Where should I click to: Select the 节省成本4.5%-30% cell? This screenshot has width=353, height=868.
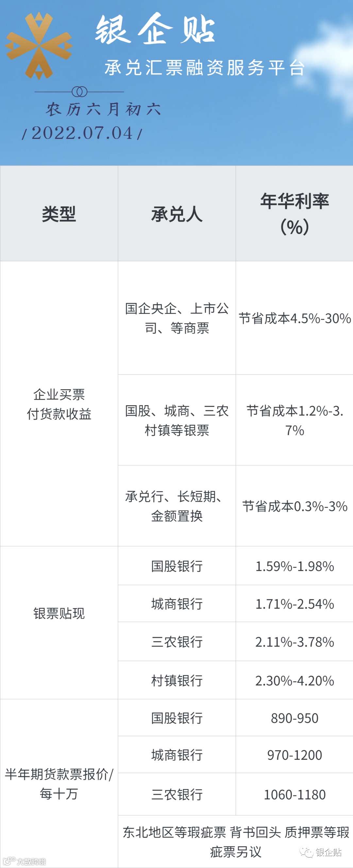[294, 318]
